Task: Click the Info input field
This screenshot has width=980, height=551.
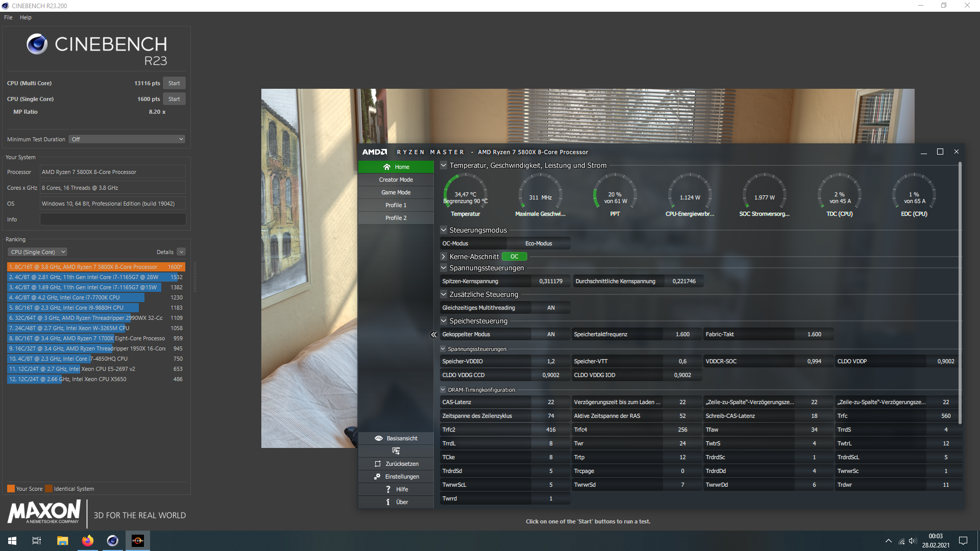Action: pos(113,219)
